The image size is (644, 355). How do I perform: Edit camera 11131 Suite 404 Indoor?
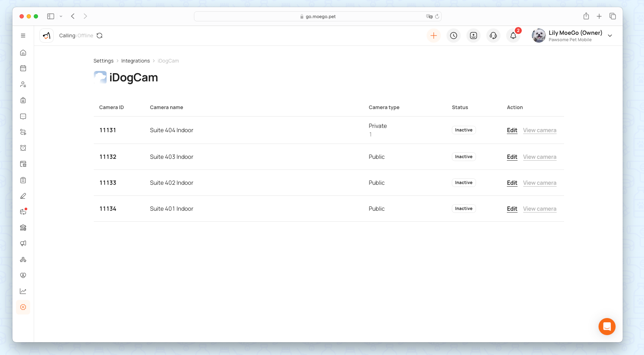click(512, 130)
